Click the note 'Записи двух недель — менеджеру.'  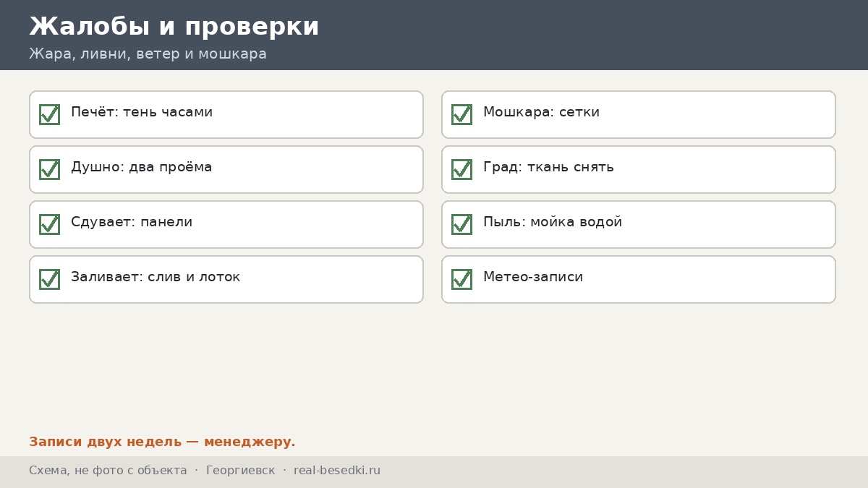[x=162, y=442]
